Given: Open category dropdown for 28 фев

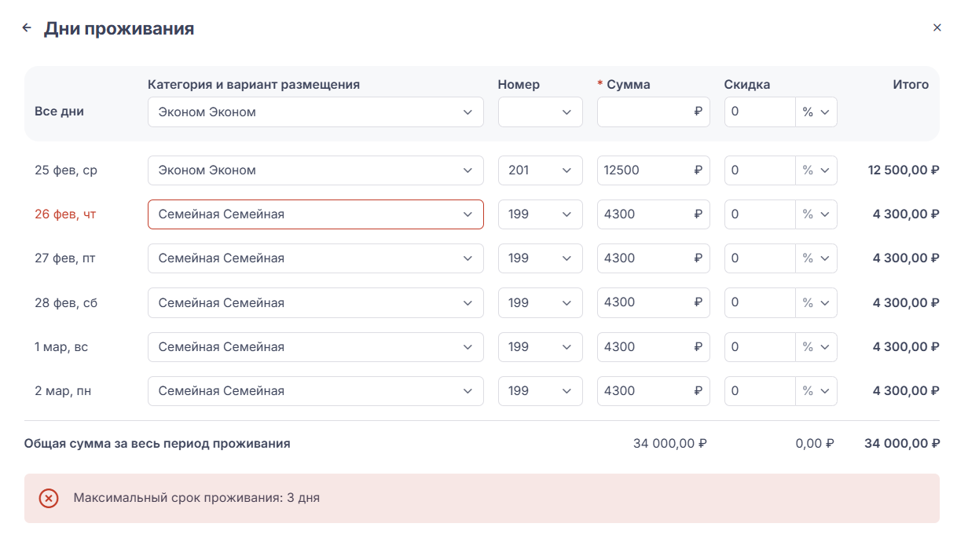Looking at the screenshot, I should (315, 303).
